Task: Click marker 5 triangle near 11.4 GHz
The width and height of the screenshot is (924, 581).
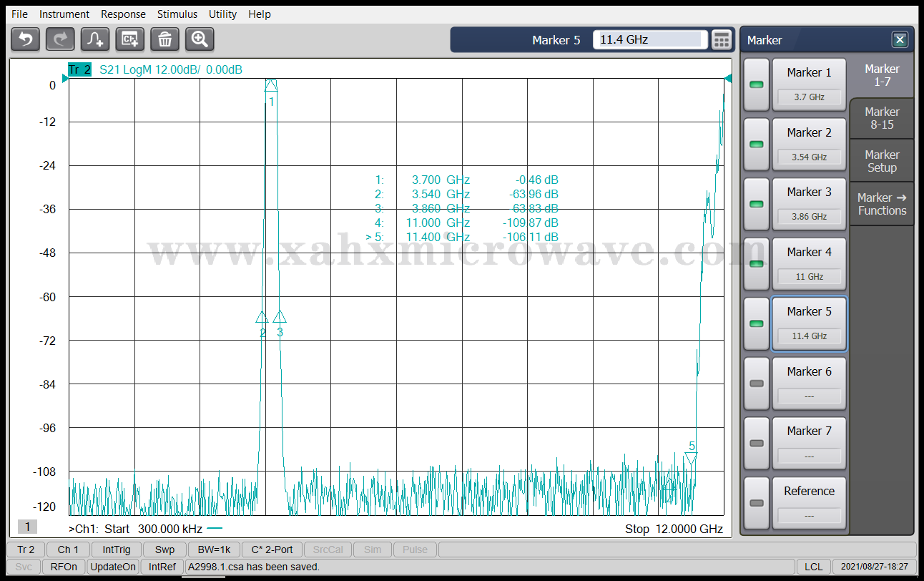Action: coord(691,458)
